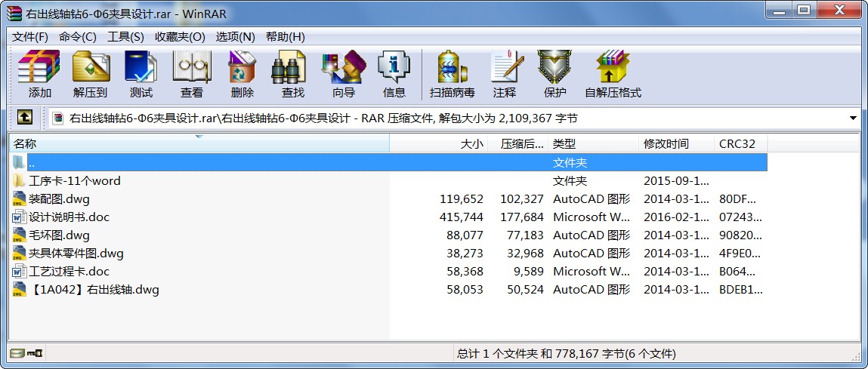Open the Help (帮助) menu
Screen dimensions: 868x369
pos(285,37)
